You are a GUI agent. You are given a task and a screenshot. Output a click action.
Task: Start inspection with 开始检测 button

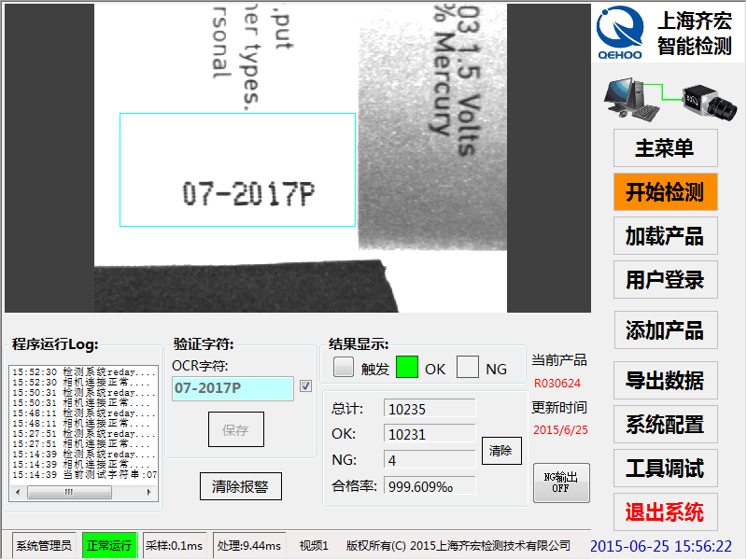pos(665,192)
